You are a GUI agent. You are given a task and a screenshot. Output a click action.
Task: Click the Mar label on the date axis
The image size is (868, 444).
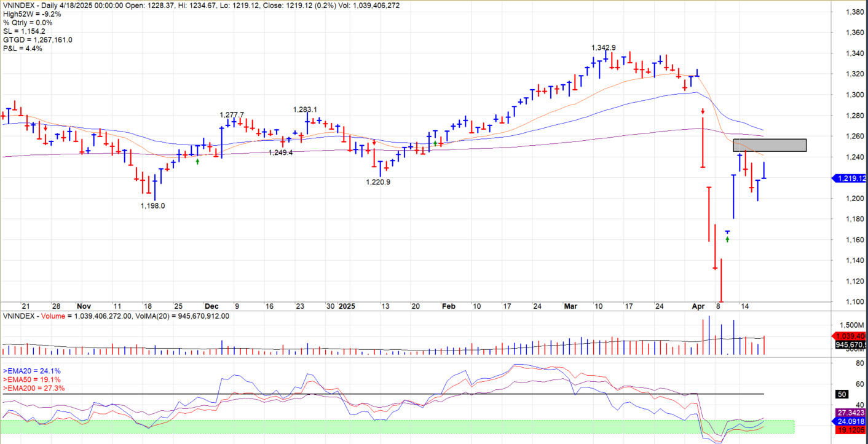tap(569, 306)
